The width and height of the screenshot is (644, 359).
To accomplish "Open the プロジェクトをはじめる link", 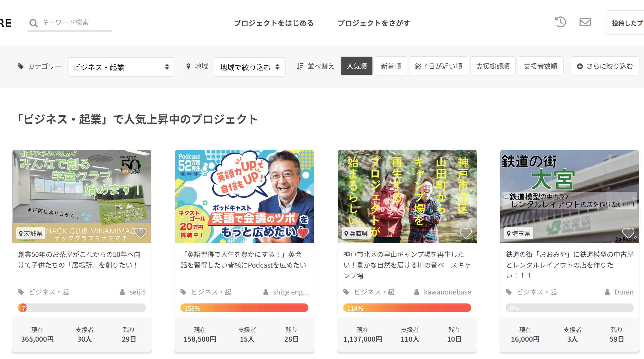I will click(x=274, y=23).
